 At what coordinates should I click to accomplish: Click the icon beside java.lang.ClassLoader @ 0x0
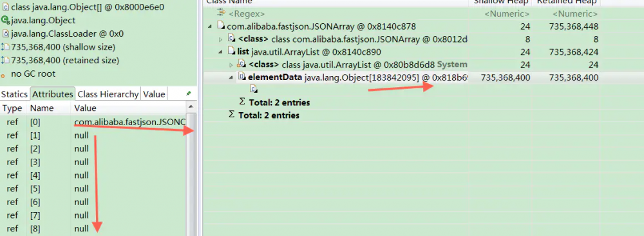coord(5,34)
